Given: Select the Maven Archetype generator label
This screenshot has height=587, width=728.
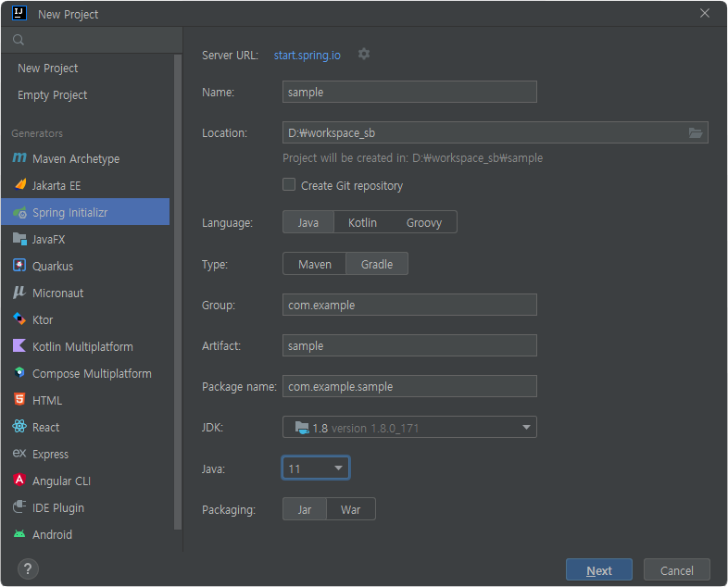Looking at the screenshot, I should click(x=76, y=159).
